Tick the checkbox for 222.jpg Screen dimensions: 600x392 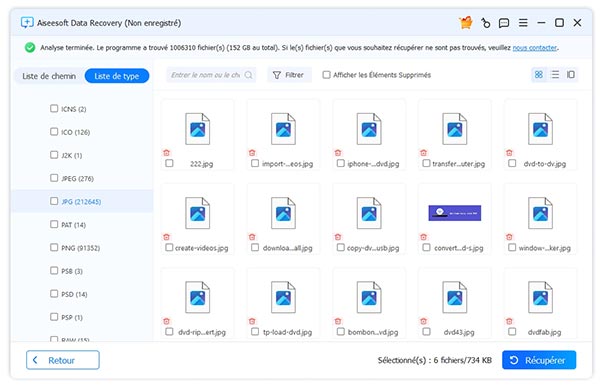point(169,163)
